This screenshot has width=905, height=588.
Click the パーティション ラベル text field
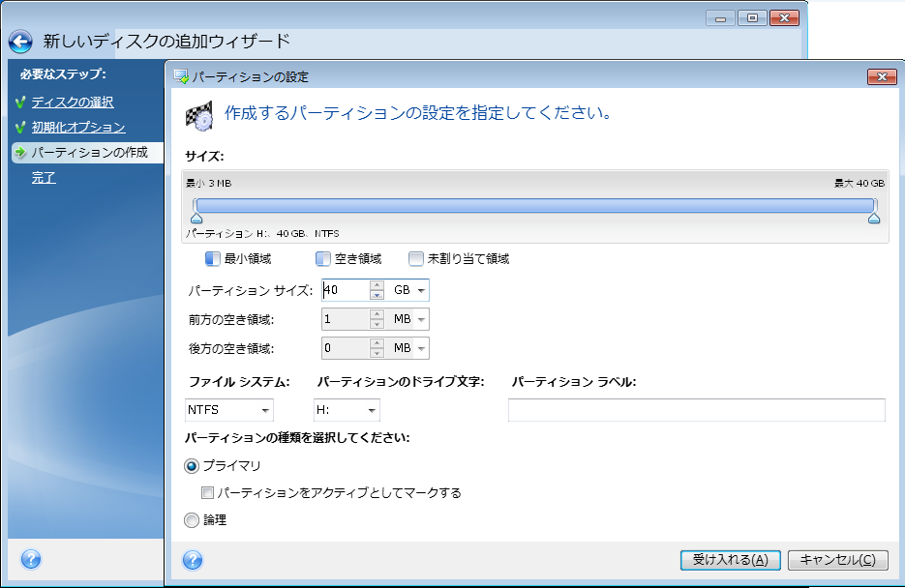coord(696,410)
